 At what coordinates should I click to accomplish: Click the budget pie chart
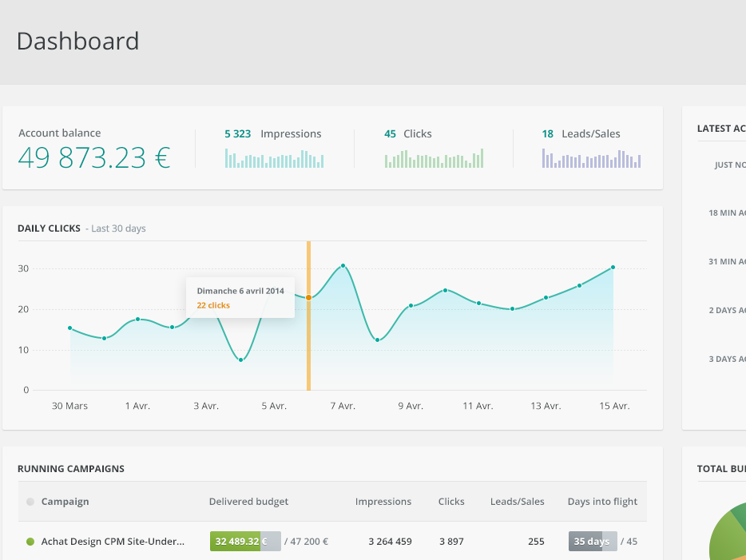(728, 530)
